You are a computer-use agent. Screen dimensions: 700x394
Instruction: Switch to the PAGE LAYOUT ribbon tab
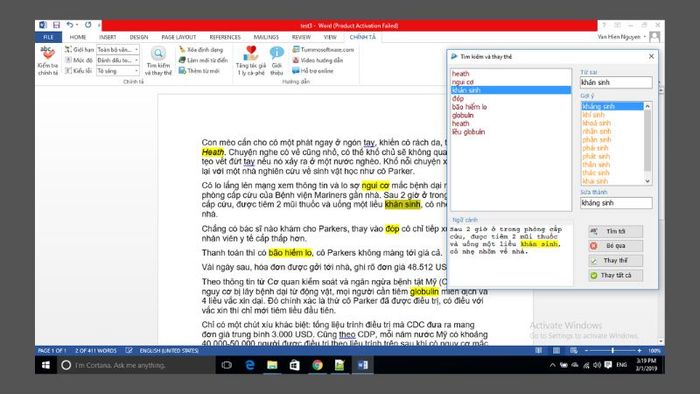point(179,37)
